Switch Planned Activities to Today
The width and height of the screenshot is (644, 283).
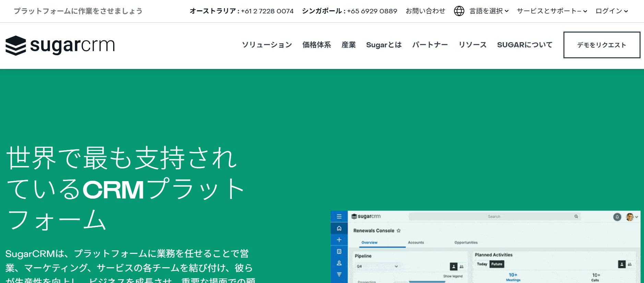(482, 264)
